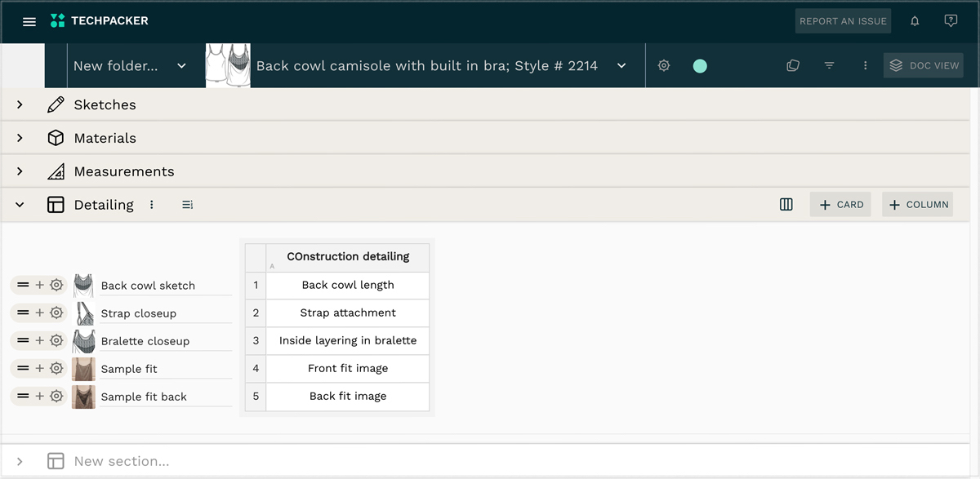Click the Measurements ruler icon

click(56, 171)
